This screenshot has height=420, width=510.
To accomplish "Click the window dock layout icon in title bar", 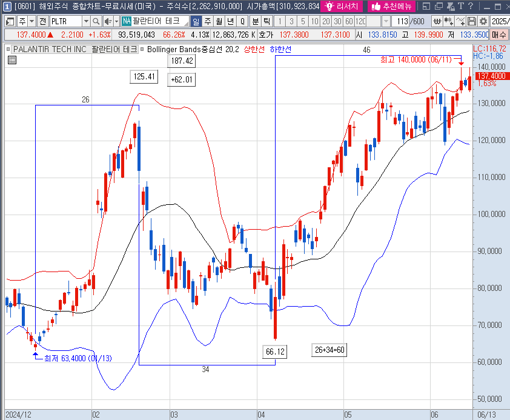I will pyautogui.click(x=426, y=6).
